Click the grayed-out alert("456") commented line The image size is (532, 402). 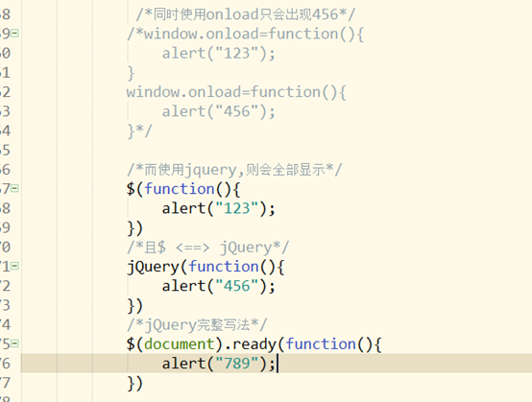tap(219, 111)
